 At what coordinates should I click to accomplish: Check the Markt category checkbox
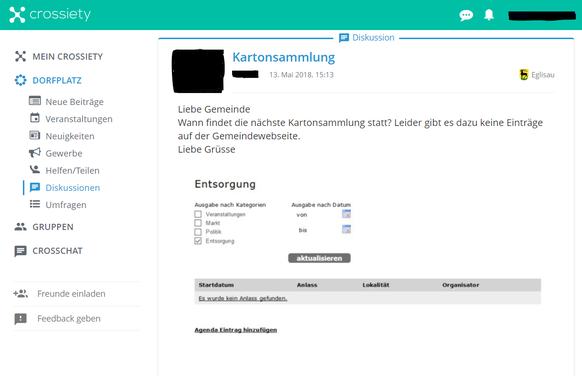198,223
